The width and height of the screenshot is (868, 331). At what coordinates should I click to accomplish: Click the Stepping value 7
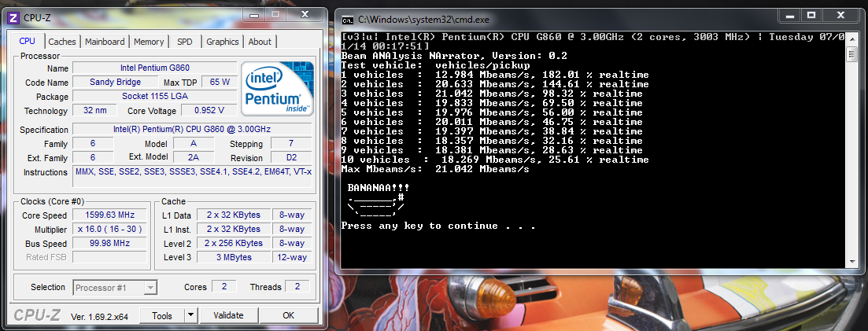click(x=291, y=144)
